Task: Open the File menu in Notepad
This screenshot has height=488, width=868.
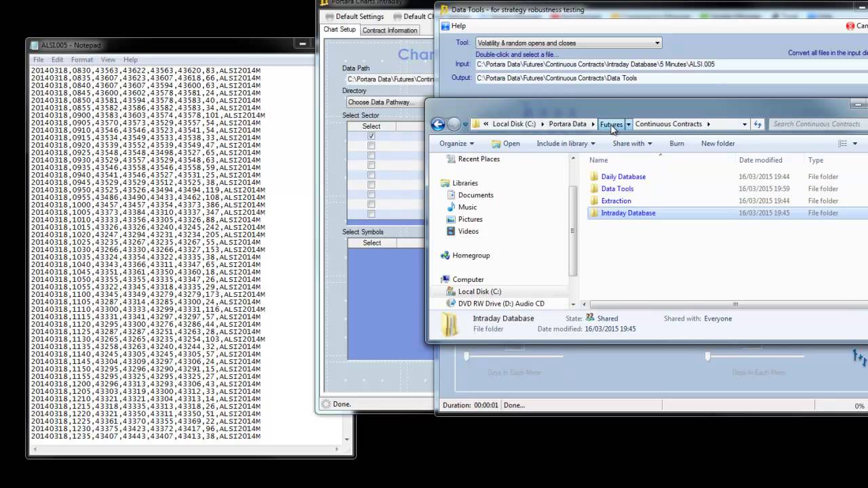Action: click(x=39, y=60)
